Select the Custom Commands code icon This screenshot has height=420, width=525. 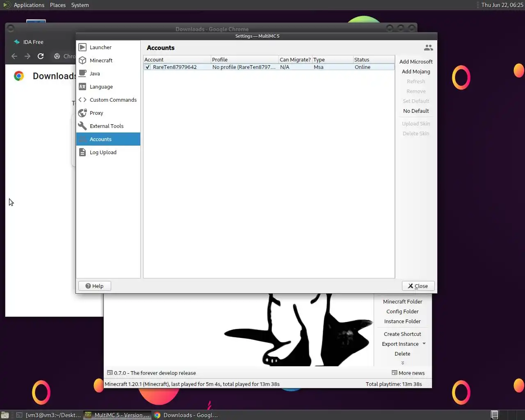click(82, 100)
